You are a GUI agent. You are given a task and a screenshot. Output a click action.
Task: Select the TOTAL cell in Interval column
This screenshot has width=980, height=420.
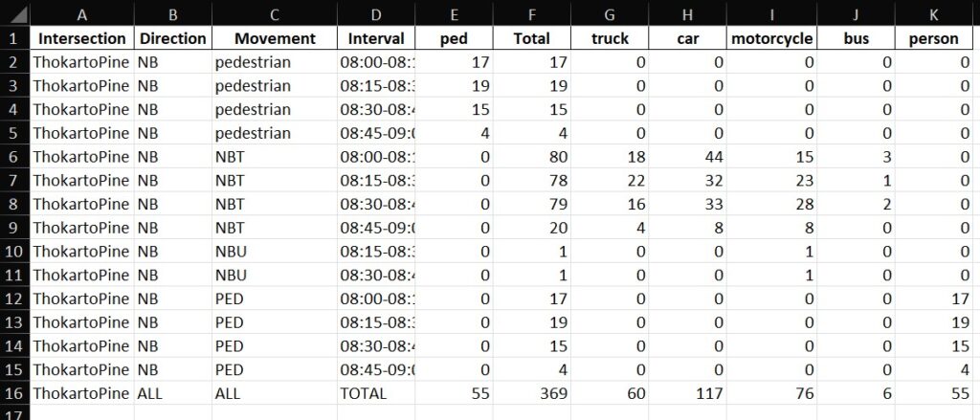pyautogui.click(x=375, y=392)
